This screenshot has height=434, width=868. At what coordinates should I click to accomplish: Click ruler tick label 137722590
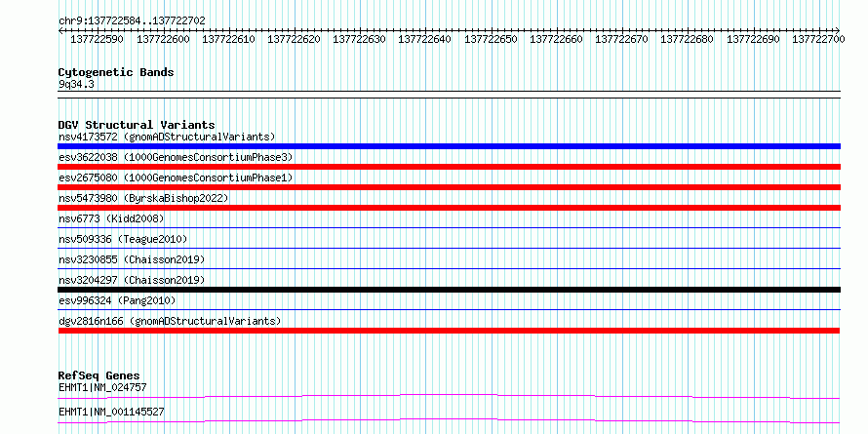98,39
